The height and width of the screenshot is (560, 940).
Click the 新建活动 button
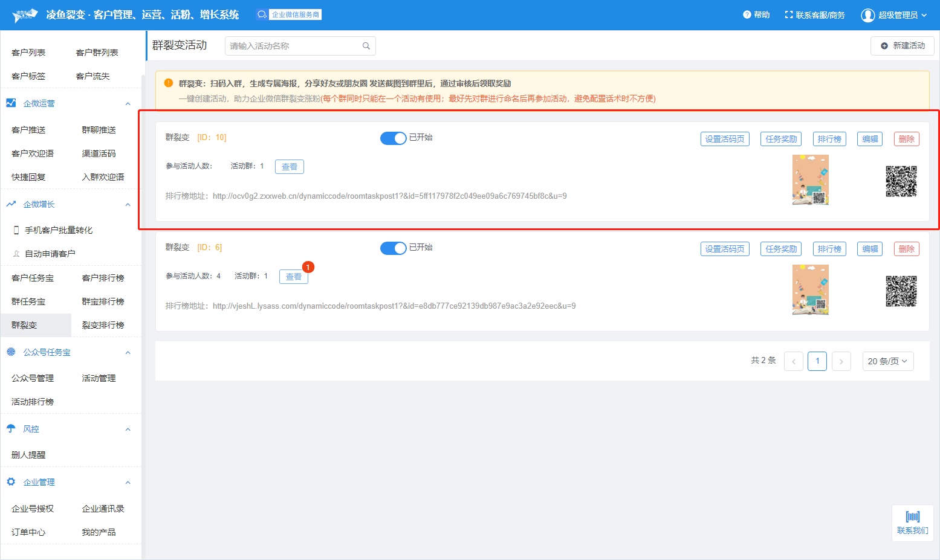(902, 46)
